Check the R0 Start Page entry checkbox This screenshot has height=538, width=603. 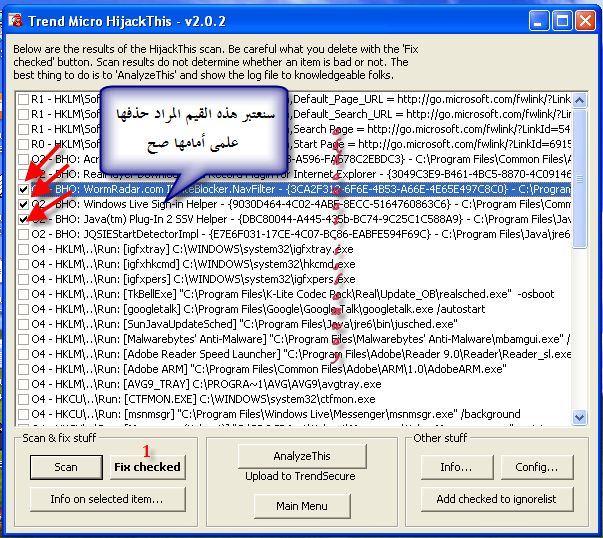[x=23, y=144]
